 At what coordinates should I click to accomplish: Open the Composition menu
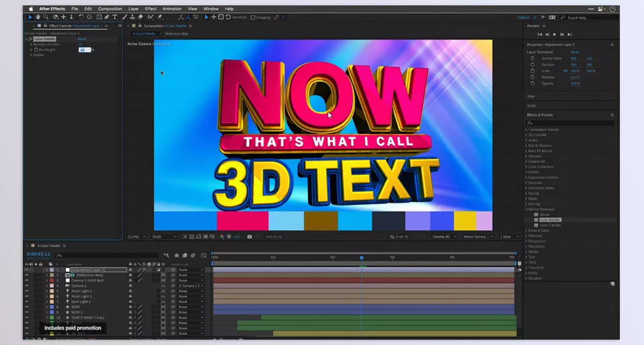click(109, 9)
